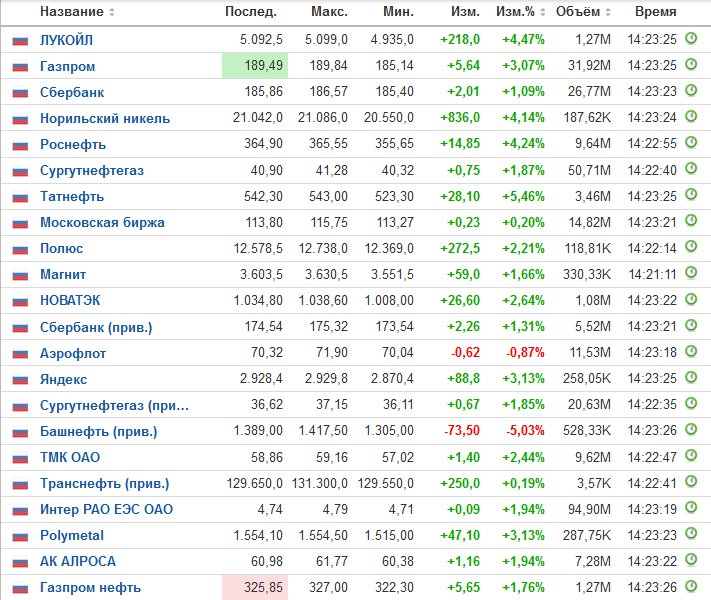Click the clock icon in the Газпром row
The height and width of the screenshot is (600, 711).
pyautogui.click(x=691, y=64)
